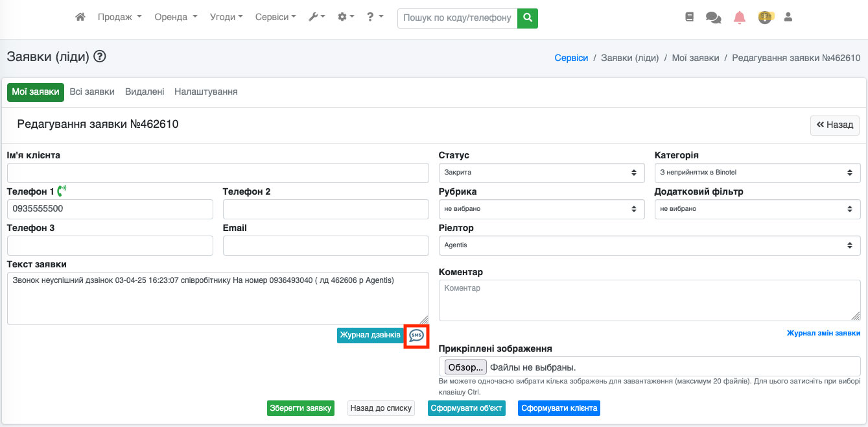Image resolution: width=868 pixels, height=427 pixels.
Task: Open the chat messages icon
Action: click(713, 18)
